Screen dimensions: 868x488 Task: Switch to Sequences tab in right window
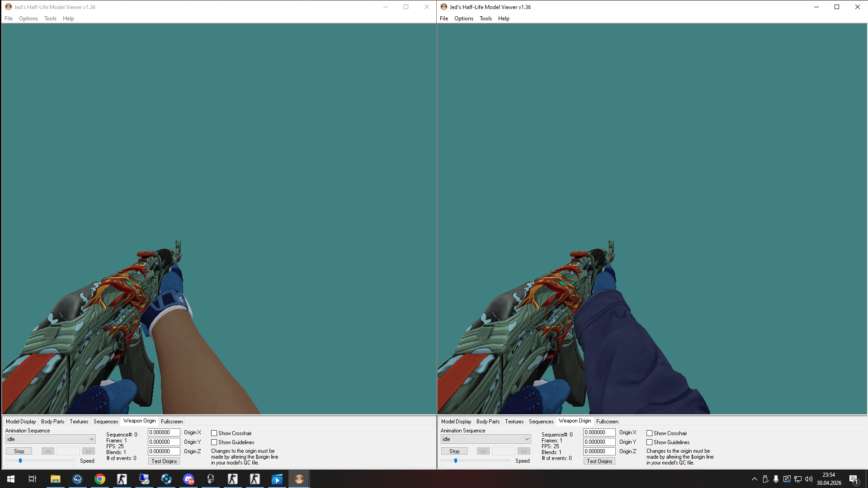click(541, 422)
